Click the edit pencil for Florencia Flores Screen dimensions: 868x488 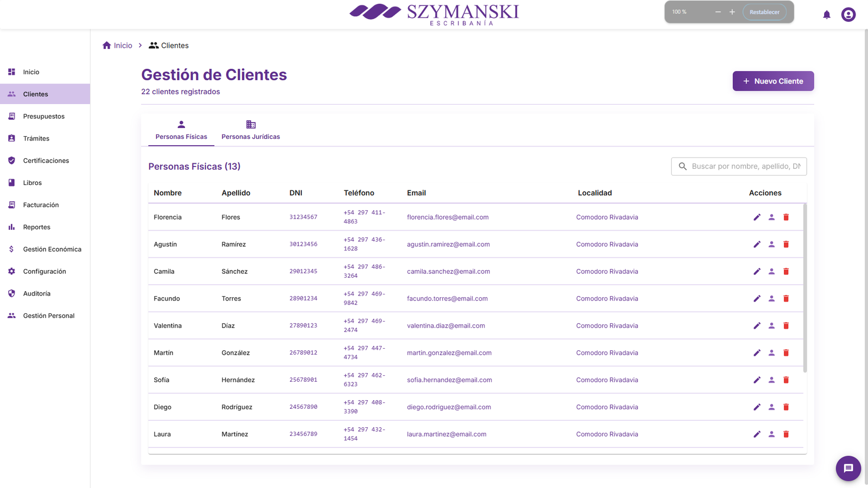coord(757,217)
